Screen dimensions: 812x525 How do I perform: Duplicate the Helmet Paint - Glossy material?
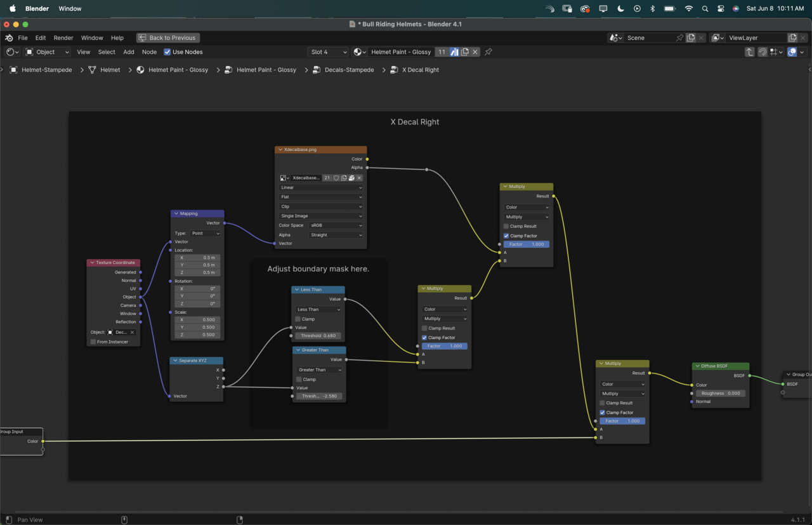465,52
